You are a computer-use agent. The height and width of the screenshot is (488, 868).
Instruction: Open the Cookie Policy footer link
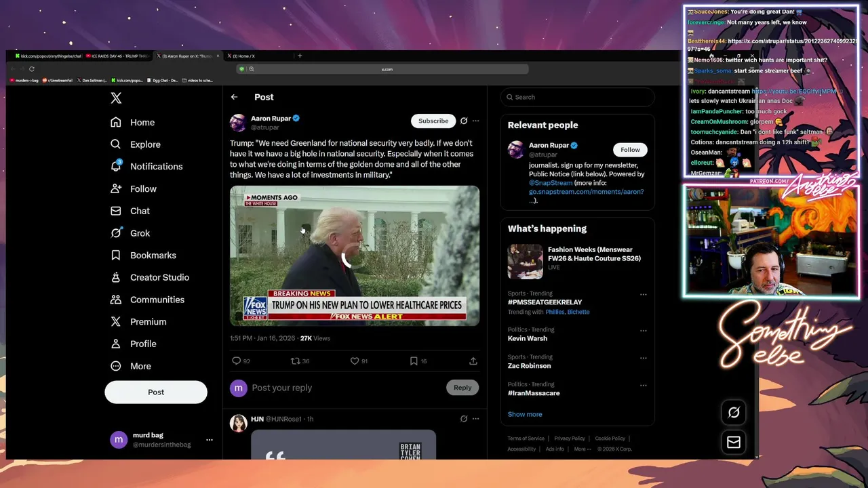point(610,439)
